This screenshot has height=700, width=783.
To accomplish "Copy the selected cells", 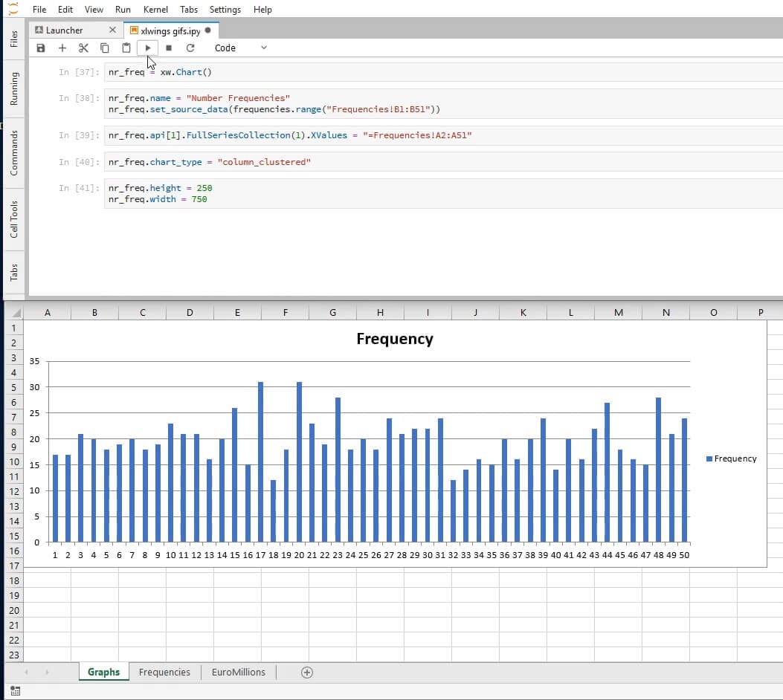I will [104, 48].
